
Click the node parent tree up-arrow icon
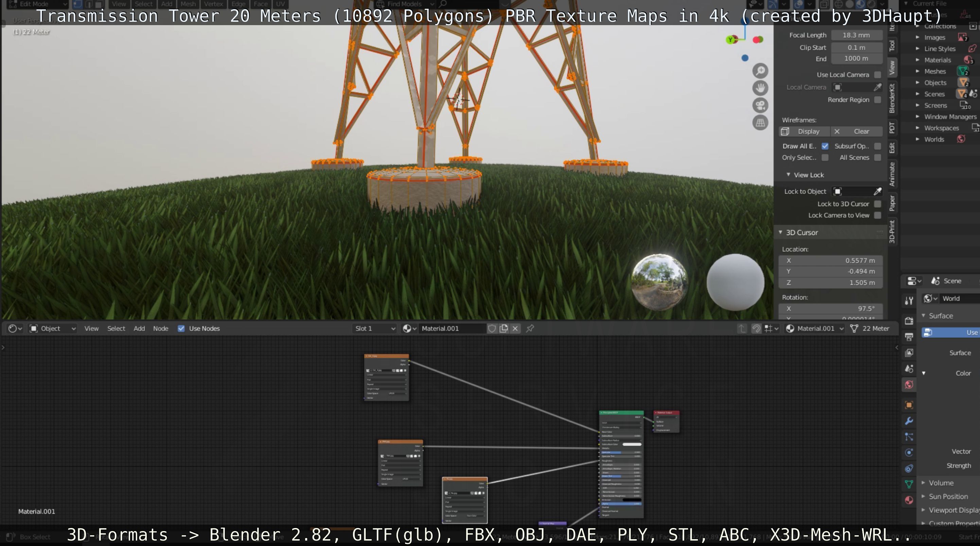click(741, 328)
